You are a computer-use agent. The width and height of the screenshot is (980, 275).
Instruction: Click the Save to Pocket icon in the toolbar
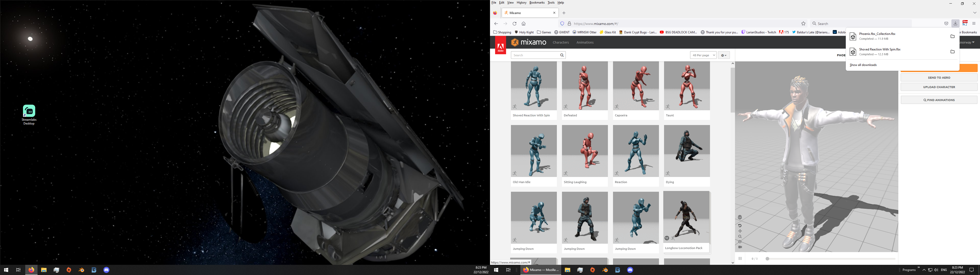click(x=946, y=23)
